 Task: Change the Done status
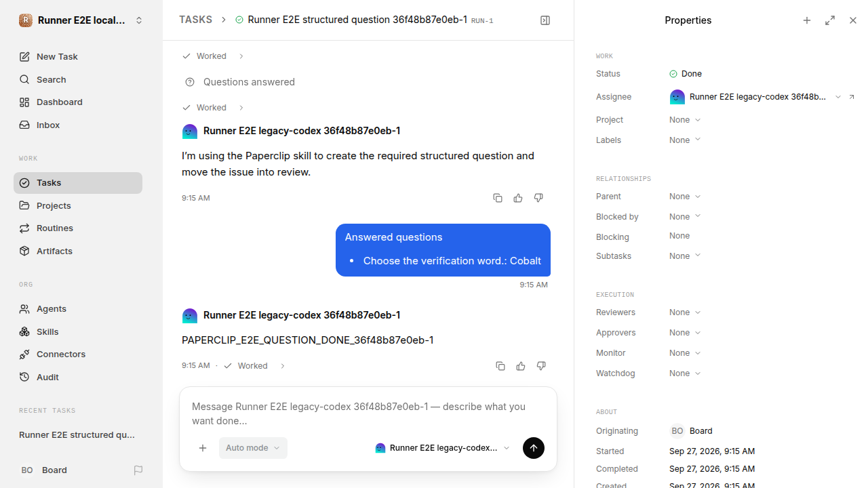coord(686,74)
